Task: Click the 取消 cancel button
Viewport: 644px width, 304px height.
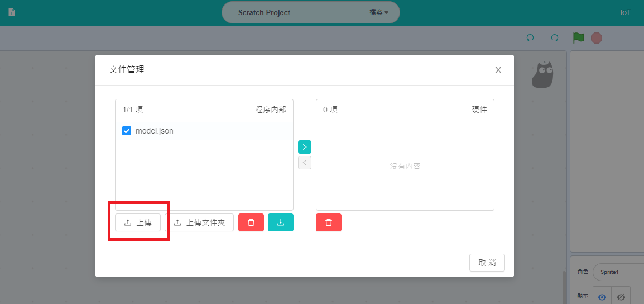Action: 487,263
